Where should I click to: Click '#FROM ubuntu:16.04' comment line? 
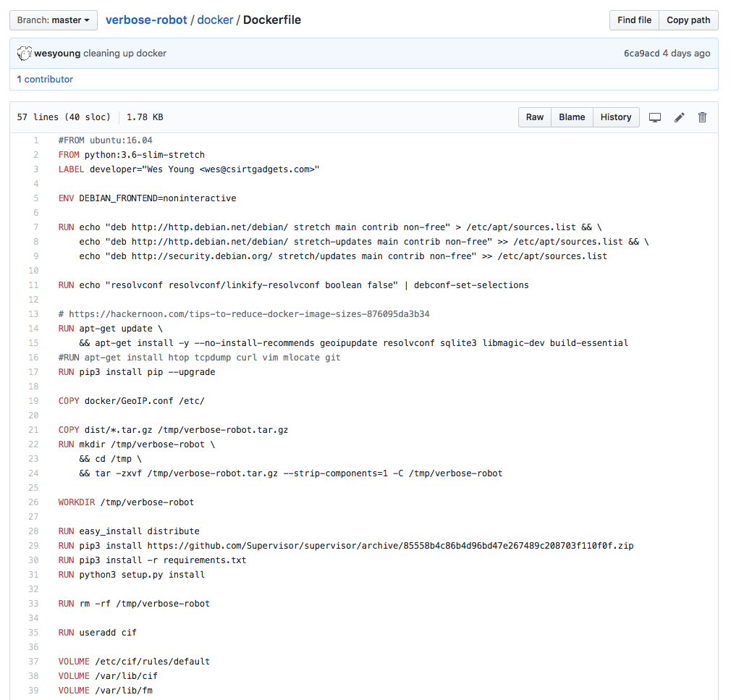tap(106, 140)
